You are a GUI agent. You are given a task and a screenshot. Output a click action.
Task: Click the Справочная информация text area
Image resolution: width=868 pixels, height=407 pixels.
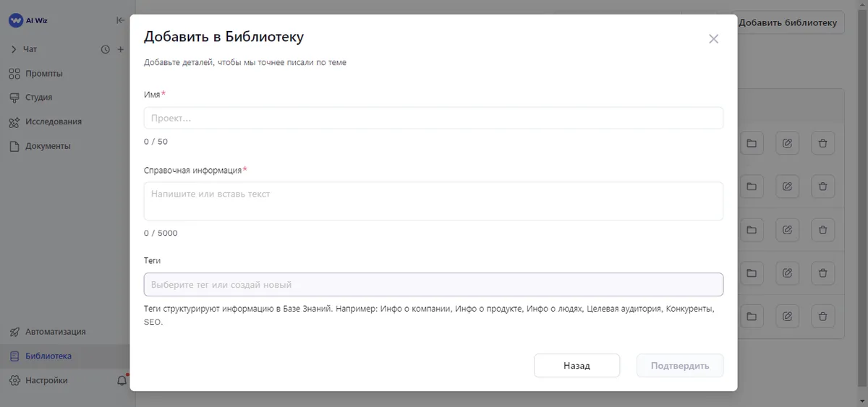433,201
